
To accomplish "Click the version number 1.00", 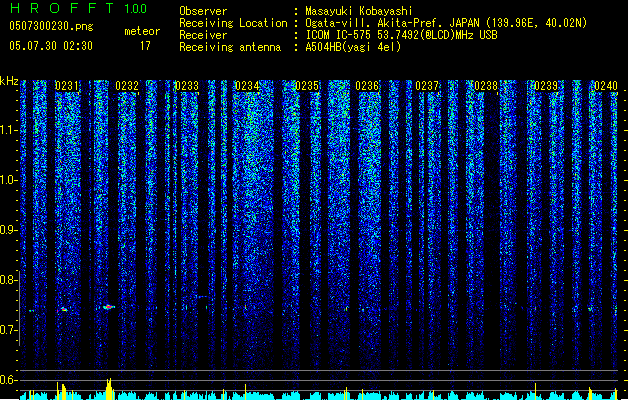I will tap(136, 8).
